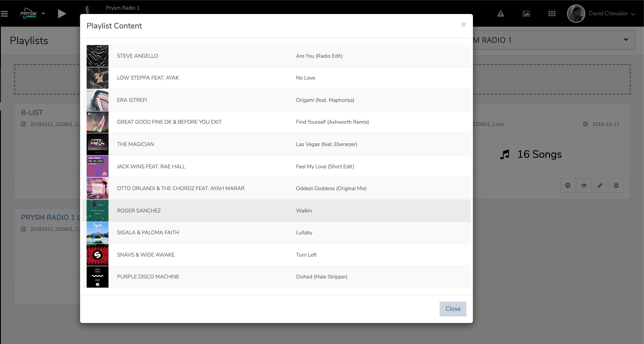Viewport: 644px width, 344px height.
Task: Click the Prysm logo
Action: [x=28, y=14]
